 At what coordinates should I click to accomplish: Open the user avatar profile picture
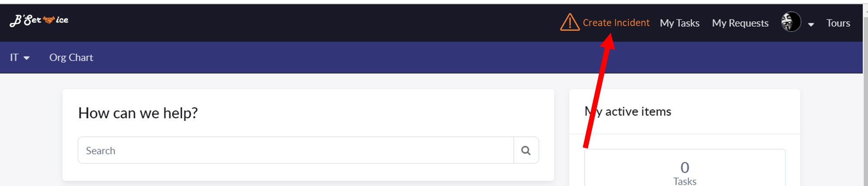[x=791, y=22]
